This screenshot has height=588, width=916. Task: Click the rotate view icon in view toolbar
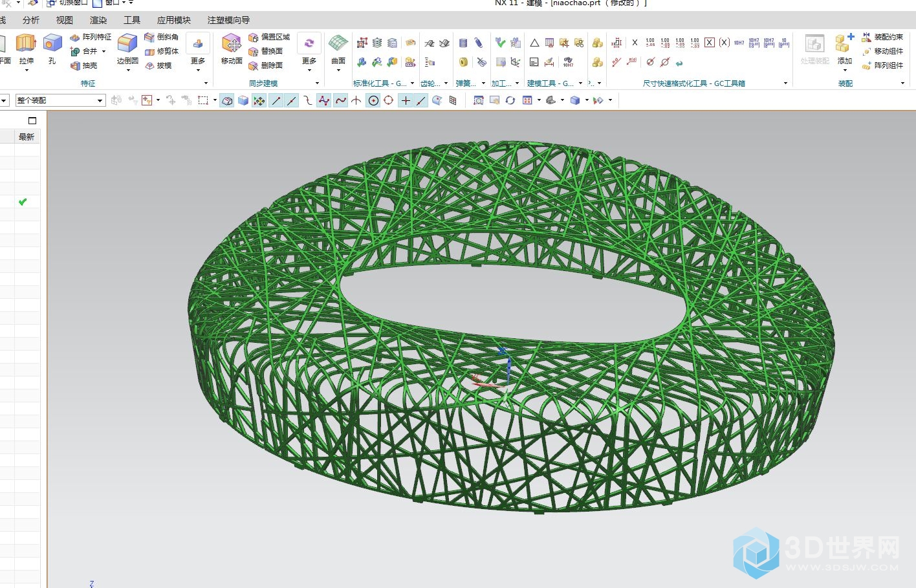(x=510, y=100)
